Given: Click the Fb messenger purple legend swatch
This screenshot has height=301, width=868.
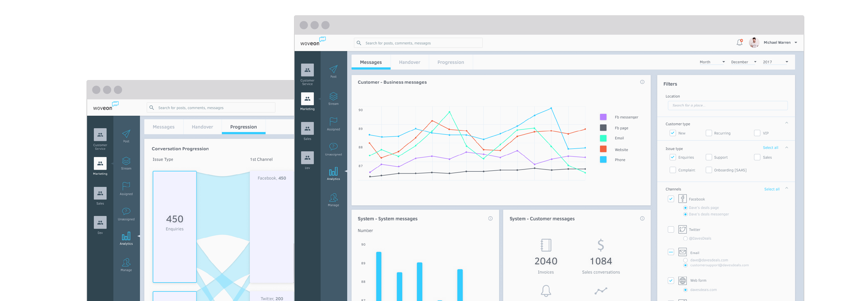Looking at the screenshot, I should click(x=603, y=117).
